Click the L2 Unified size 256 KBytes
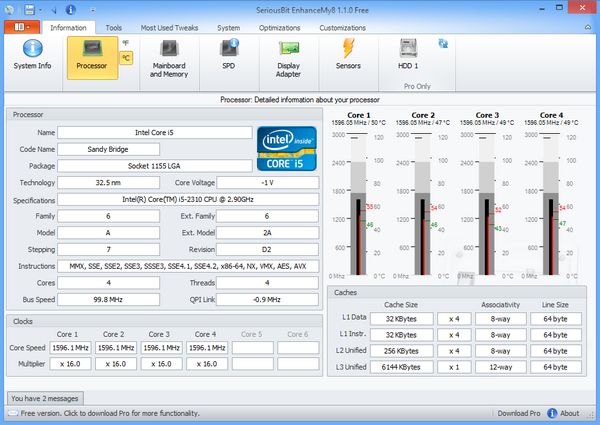Screen dimensions: 600x425 [x=401, y=351]
